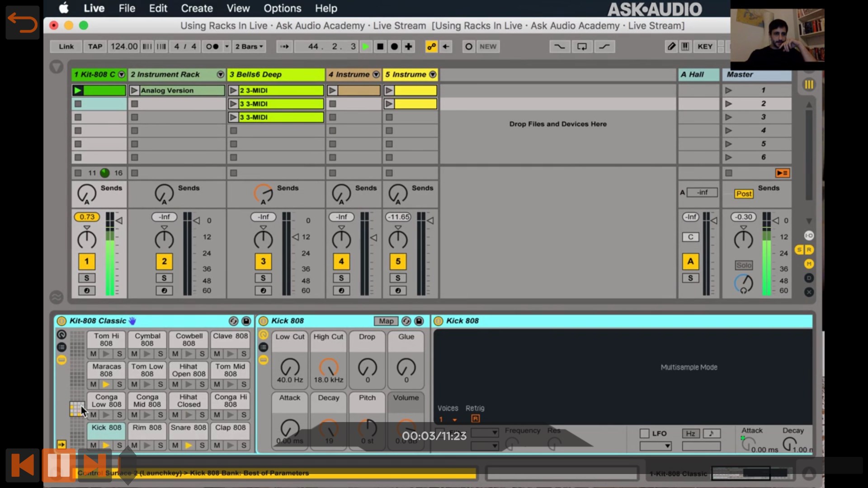Open the Create menu
Viewport: 868px width, 488px height.
coord(197,8)
